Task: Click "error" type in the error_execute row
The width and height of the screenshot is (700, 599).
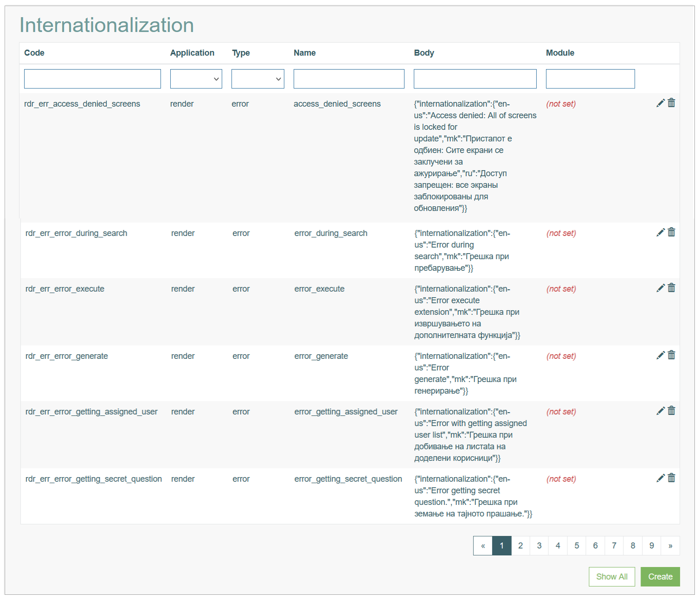Action: pos(241,289)
